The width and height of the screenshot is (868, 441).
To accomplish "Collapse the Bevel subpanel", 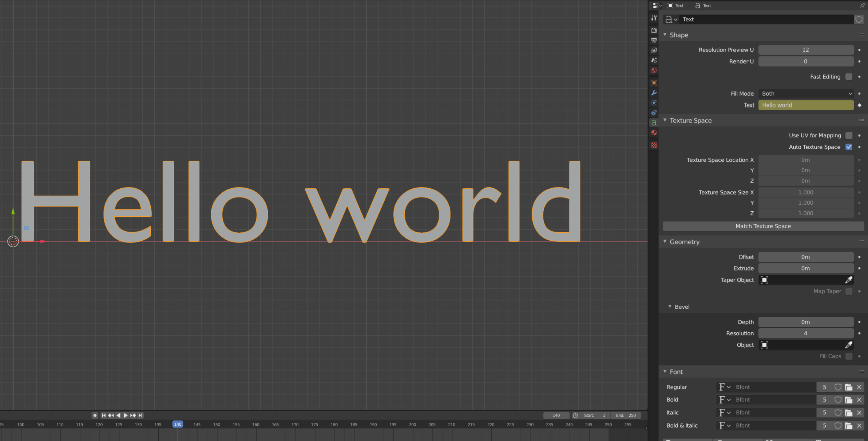I will point(670,306).
